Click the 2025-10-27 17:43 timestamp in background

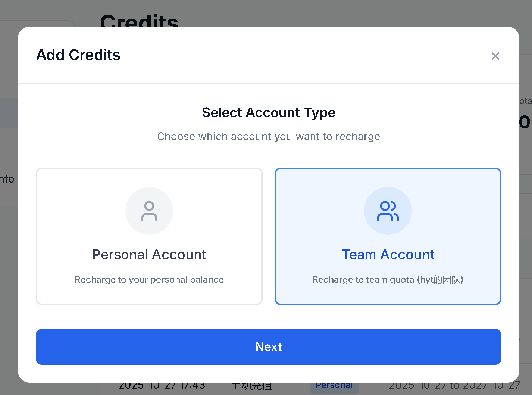[x=162, y=386]
